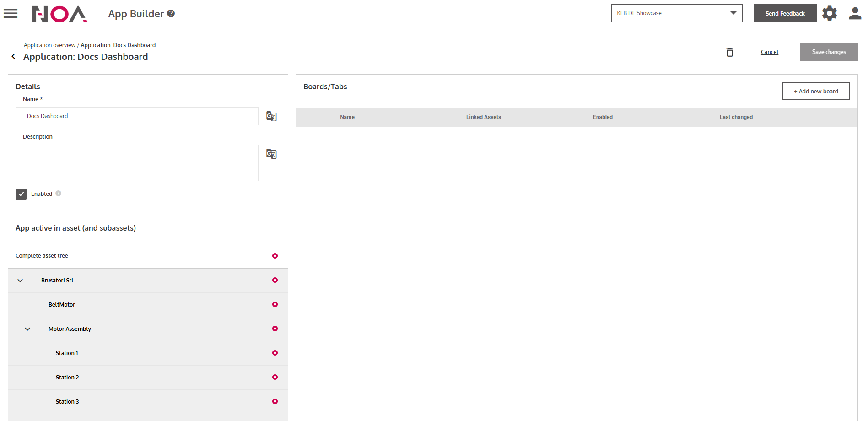Collapse the Motor Assembly node
Image resolution: width=868 pixels, height=421 pixels.
27,329
